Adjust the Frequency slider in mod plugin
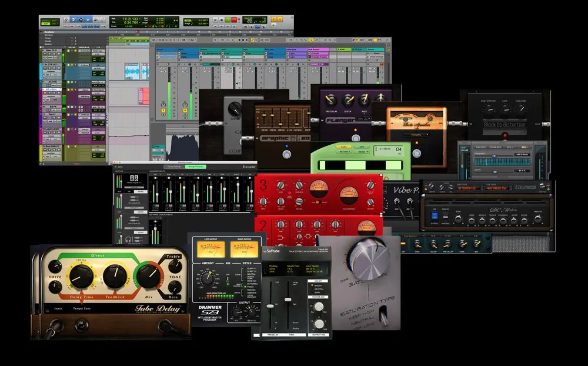 495,156
